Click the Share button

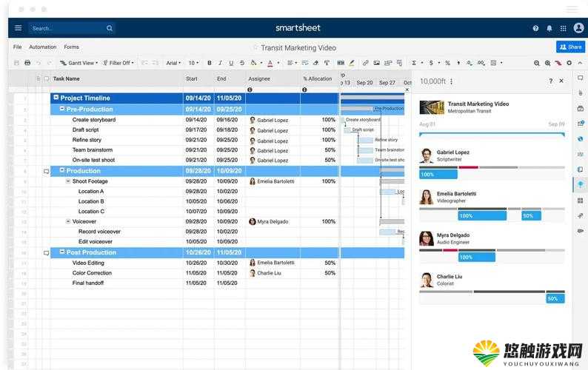pos(570,47)
